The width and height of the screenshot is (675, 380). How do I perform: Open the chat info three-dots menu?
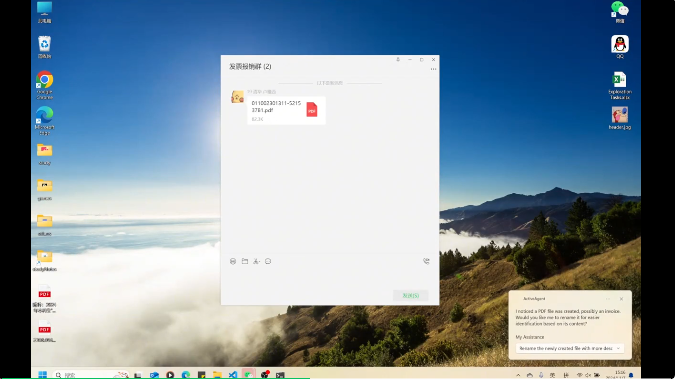433,69
